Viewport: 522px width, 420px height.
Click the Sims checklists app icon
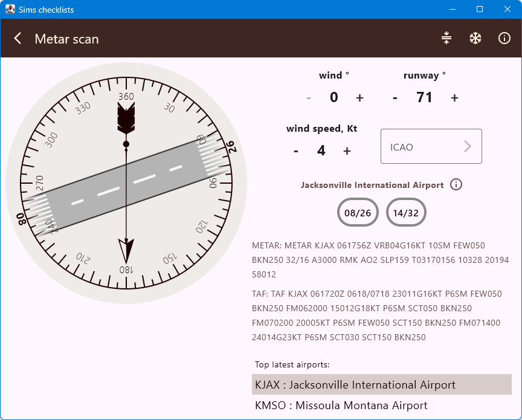coord(10,9)
